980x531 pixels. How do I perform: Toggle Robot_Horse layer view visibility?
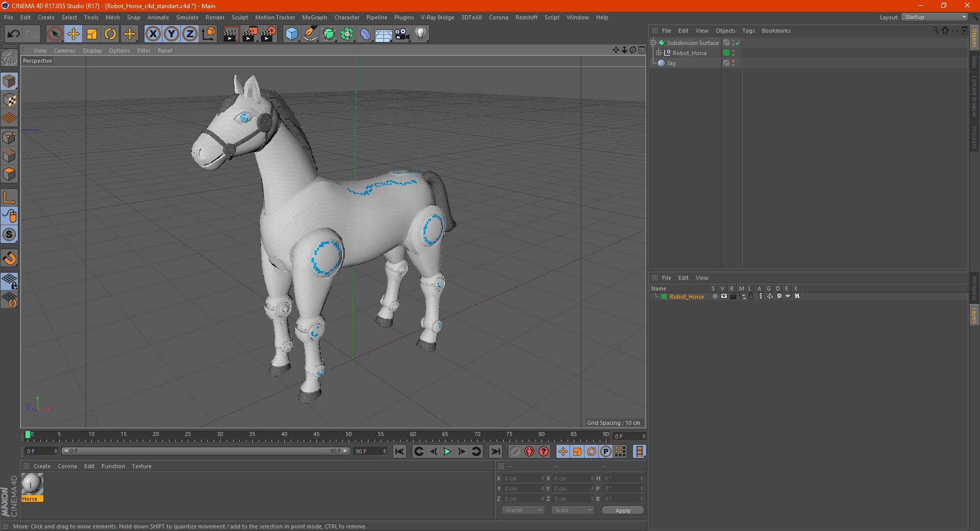click(724, 296)
